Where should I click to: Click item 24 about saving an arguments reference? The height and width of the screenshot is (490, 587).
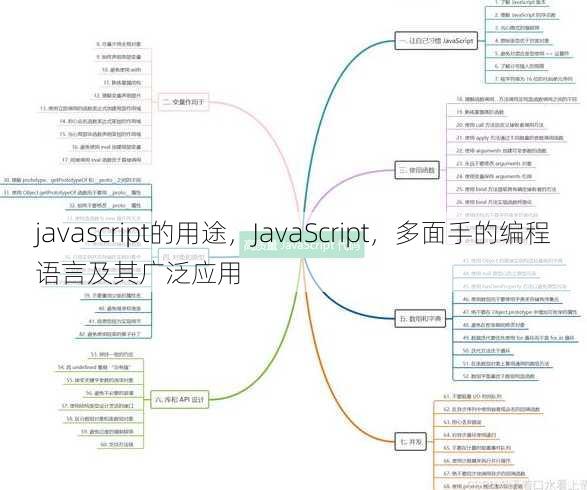point(494,176)
